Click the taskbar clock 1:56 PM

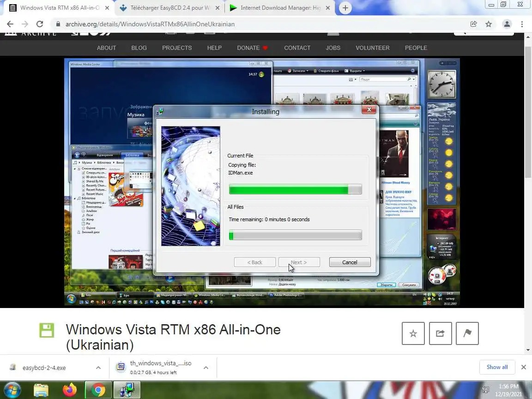tap(508, 390)
